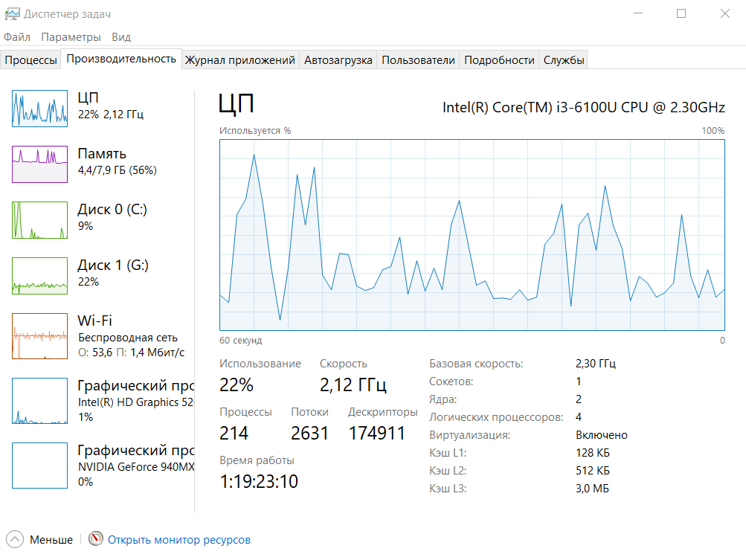Switch to the Автозагрузка tab

click(x=338, y=60)
